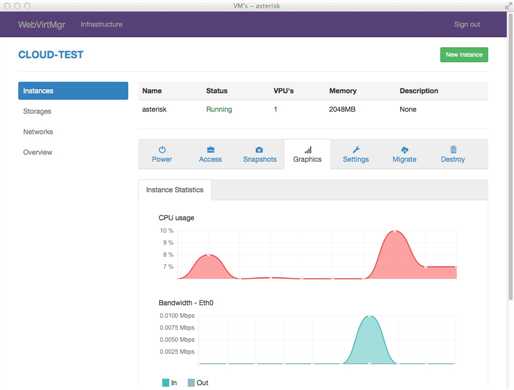Screen dimensions: 514x390
Task: Click the asterisk instance name
Action: pos(154,109)
